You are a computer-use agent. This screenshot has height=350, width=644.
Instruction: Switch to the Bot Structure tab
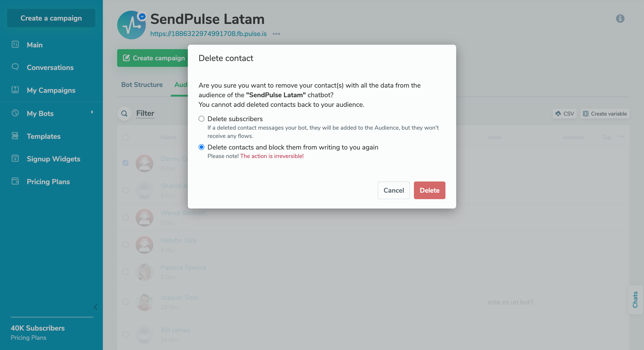pyautogui.click(x=142, y=85)
